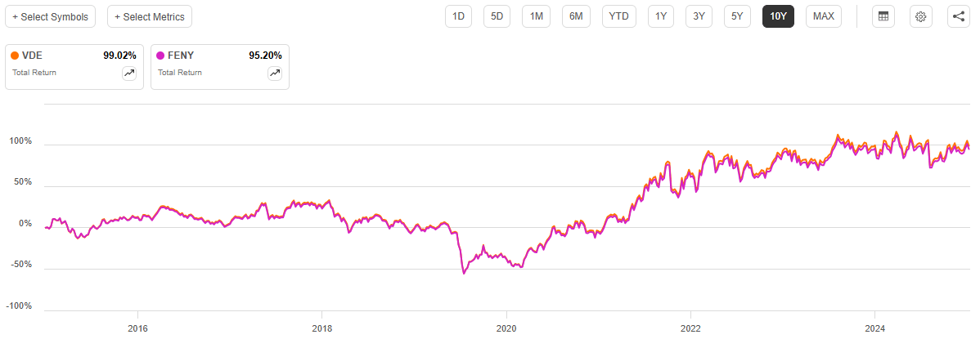Click the share chart icon

pos(959,16)
